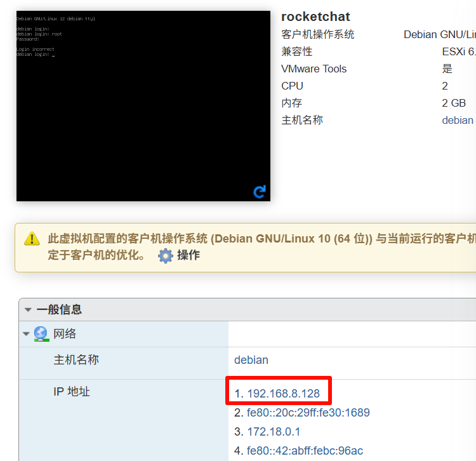Click the debian hostname link at the top
Image resolution: width=476 pixels, height=461 pixels.
(x=457, y=120)
